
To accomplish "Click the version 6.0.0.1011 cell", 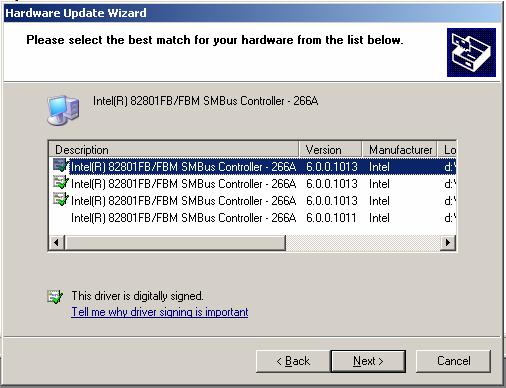I will pos(331,218).
